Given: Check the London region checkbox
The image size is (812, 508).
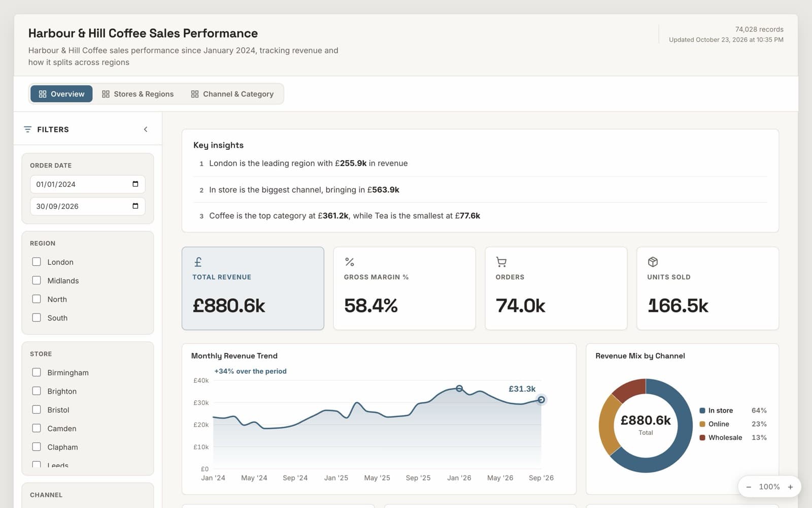Looking at the screenshot, I should tap(37, 262).
